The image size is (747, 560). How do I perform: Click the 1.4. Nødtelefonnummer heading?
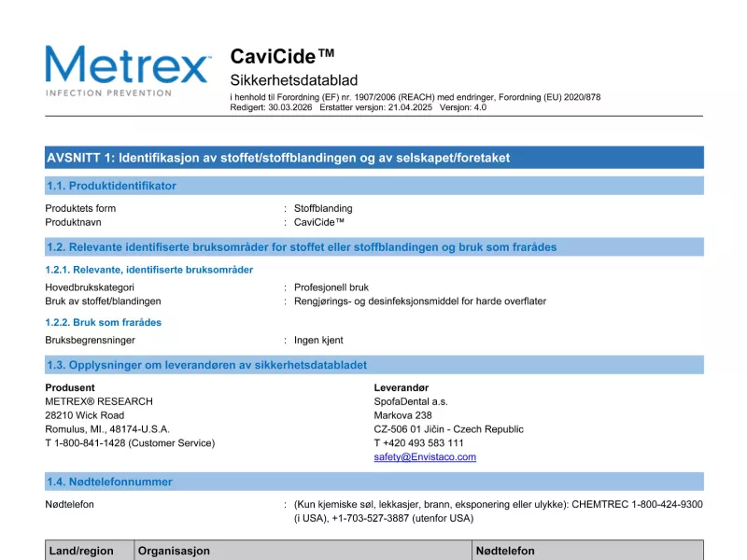(x=374, y=482)
